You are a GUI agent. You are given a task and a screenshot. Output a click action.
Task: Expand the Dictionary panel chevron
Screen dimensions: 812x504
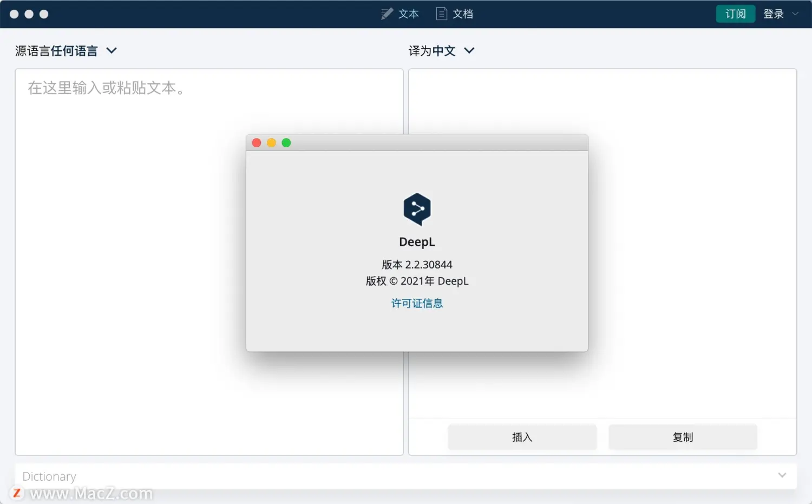(x=782, y=475)
